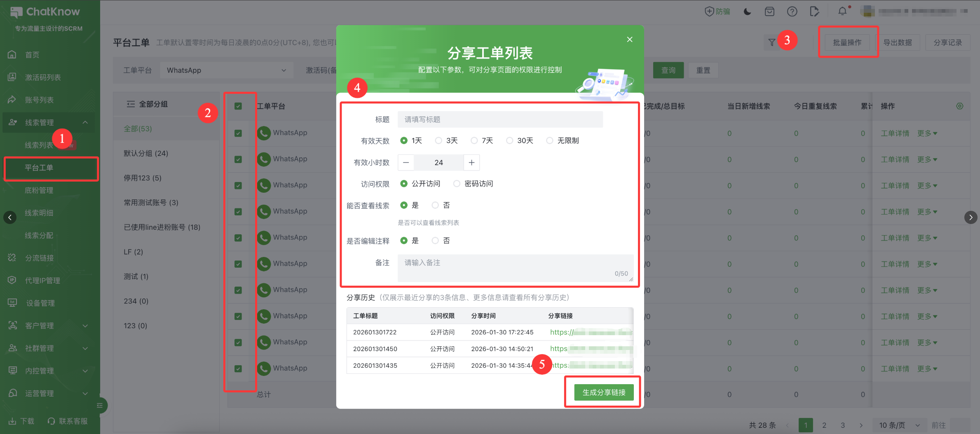Click the column settings gear icon
The image size is (980, 434).
(959, 106)
